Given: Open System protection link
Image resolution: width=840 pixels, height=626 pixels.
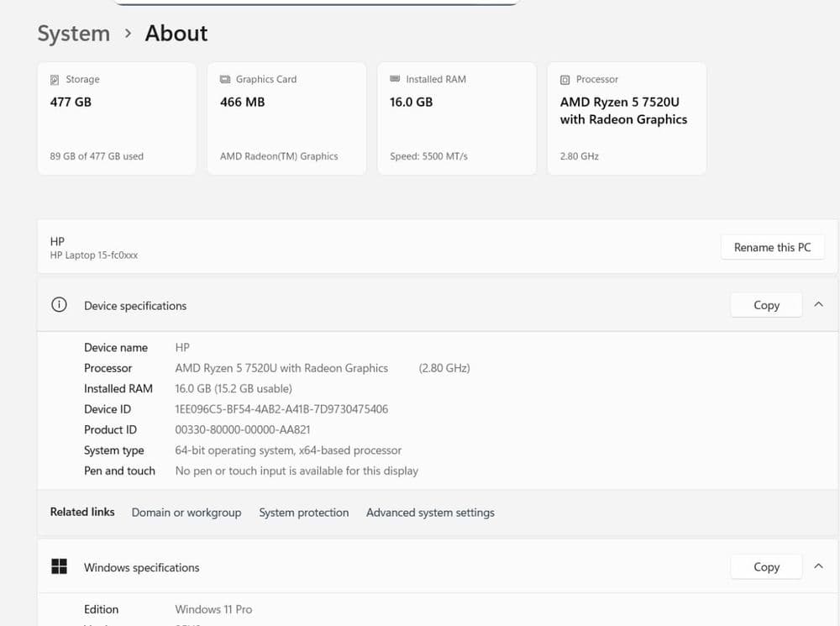Looking at the screenshot, I should click(x=304, y=513).
